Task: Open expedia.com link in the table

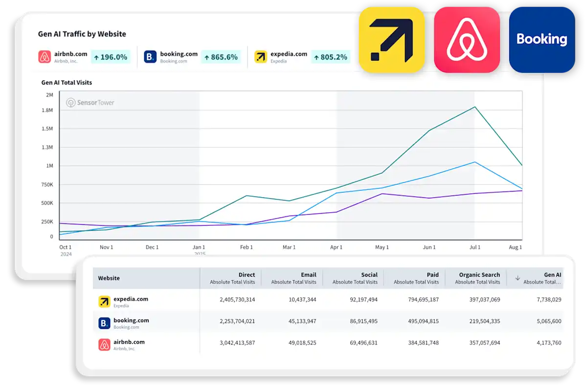Action: [x=131, y=299]
